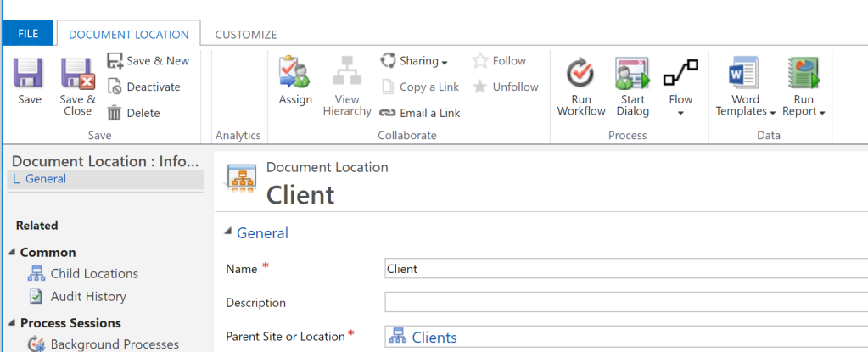Click the Description input field

[x=626, y=303]
